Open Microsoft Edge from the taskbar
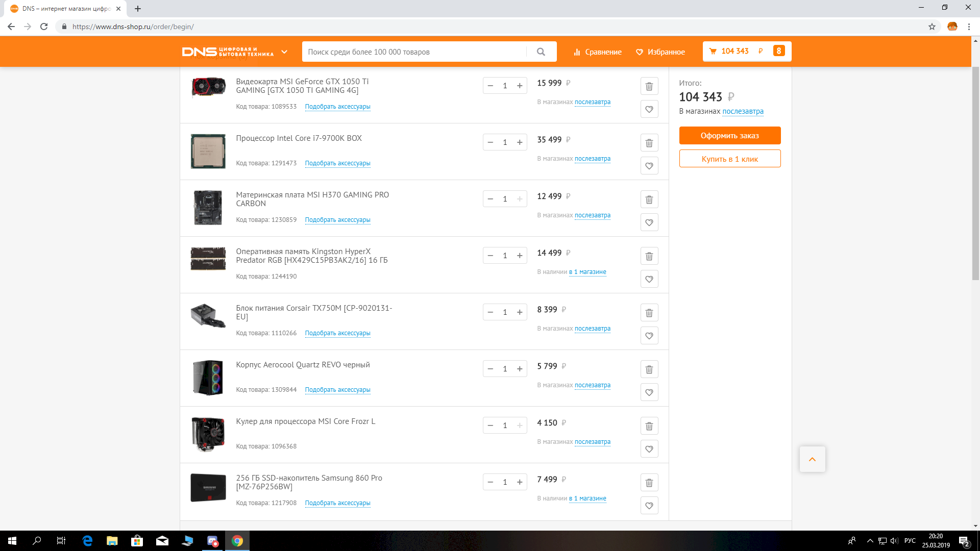 point(87,541)
